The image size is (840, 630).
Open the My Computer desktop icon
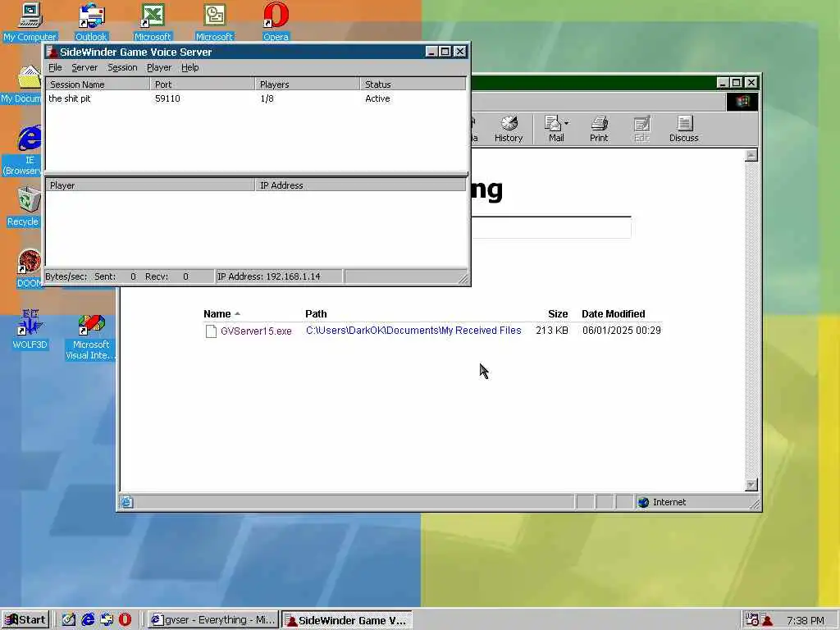30,21
